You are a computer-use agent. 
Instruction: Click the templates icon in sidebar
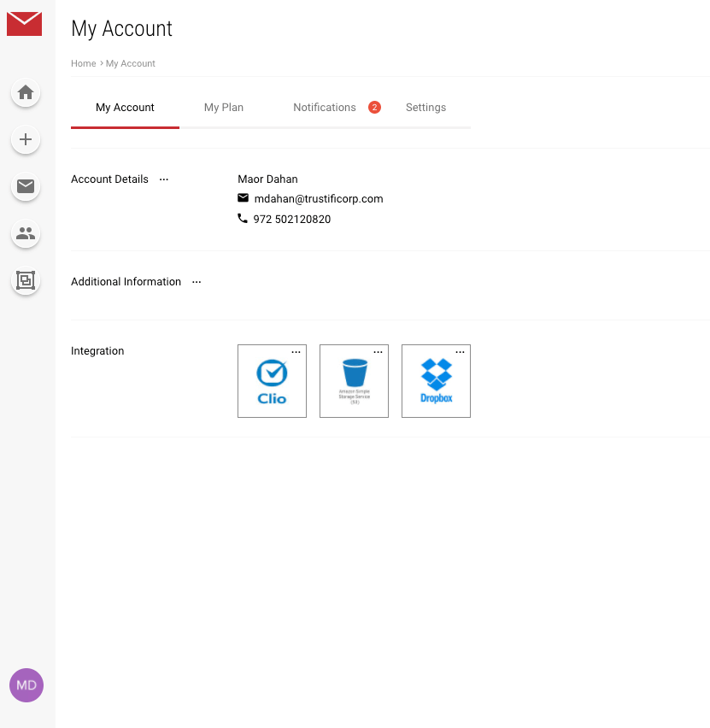click(x=26, y=280)
